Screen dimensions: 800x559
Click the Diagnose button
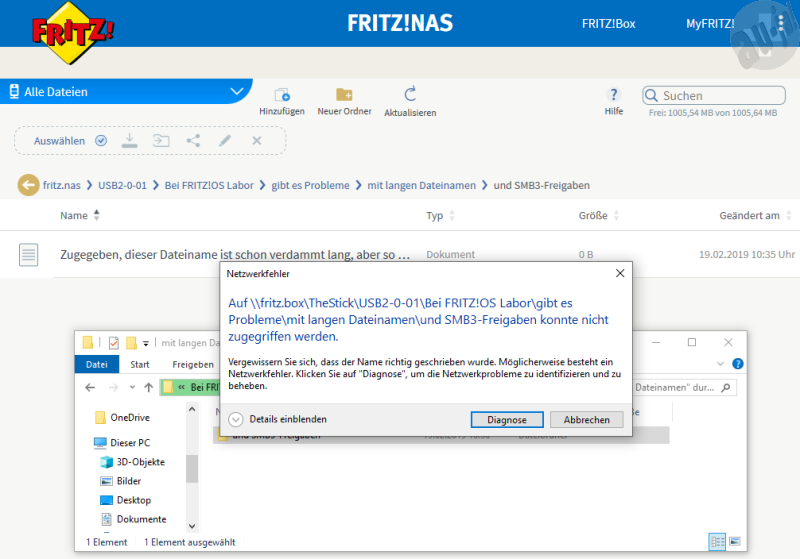coord(507,420)
